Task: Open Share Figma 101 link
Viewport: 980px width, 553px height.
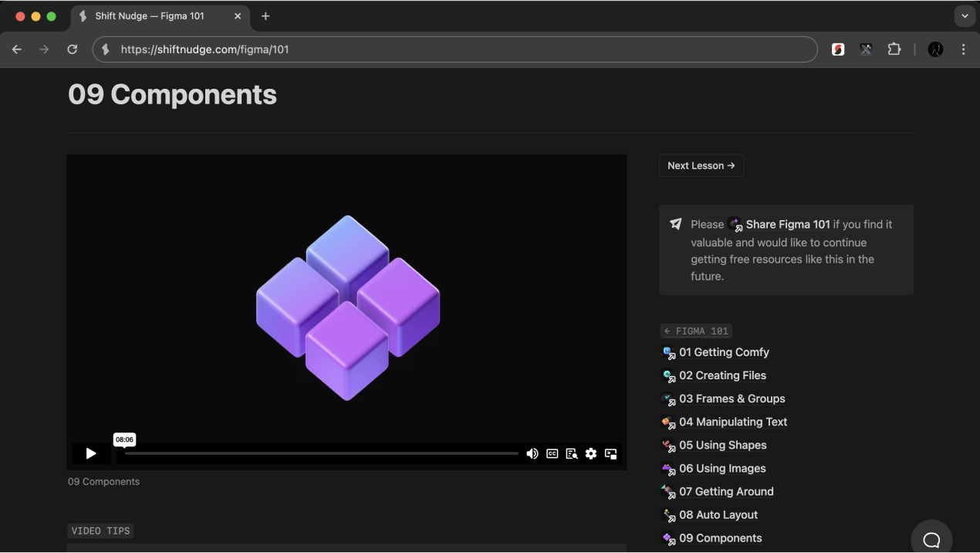Action: pyautogui.click(x=788, y=224)
